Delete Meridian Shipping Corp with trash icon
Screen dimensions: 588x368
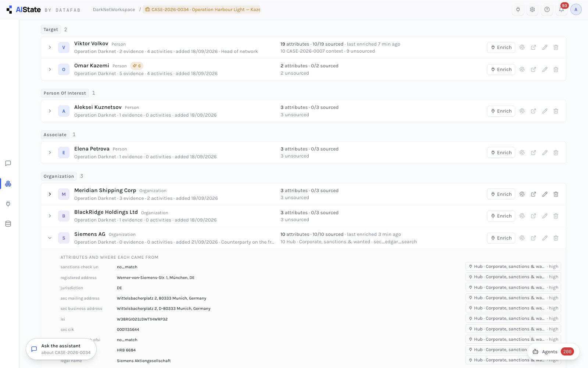point(556,194)
